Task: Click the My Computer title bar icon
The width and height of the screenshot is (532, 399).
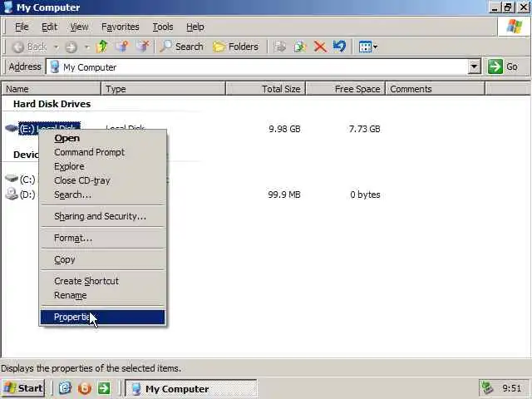Action: click(x=7, y=7)
